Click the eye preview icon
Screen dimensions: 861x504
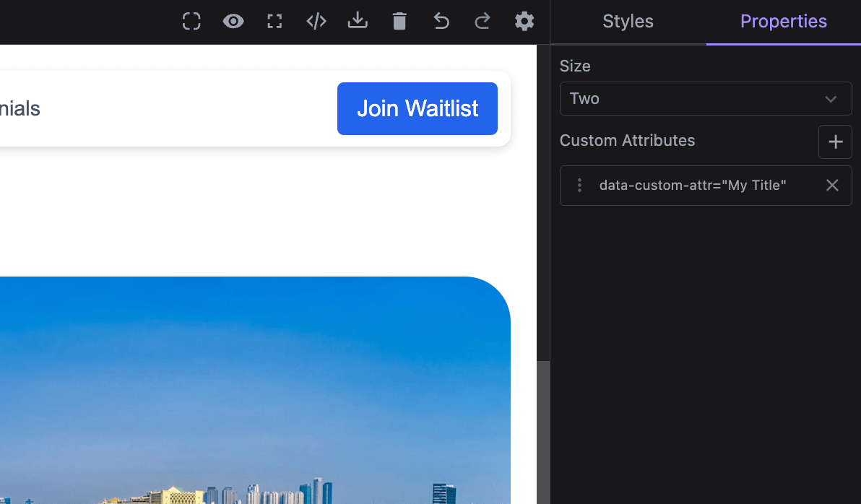(233, 22)
